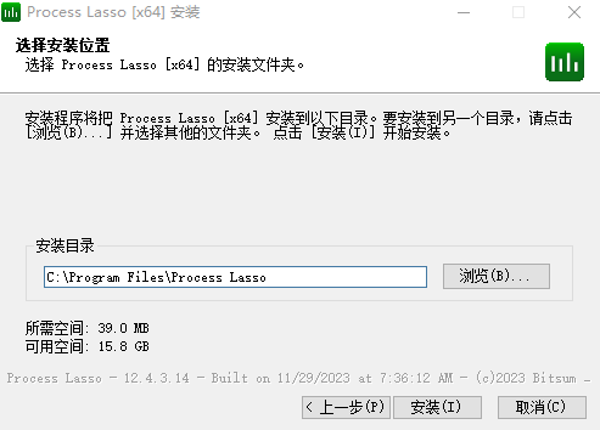The height and width of the screenshot is (430, 600).
Task: Click the Process Lasso 12.4.3.14 build text
Action: [x=98, y=378]
